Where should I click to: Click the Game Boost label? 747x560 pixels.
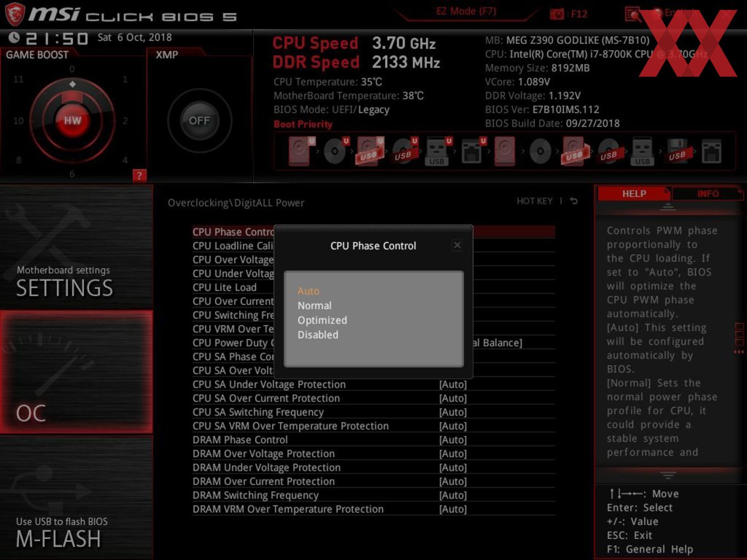(x=37, y=55)
